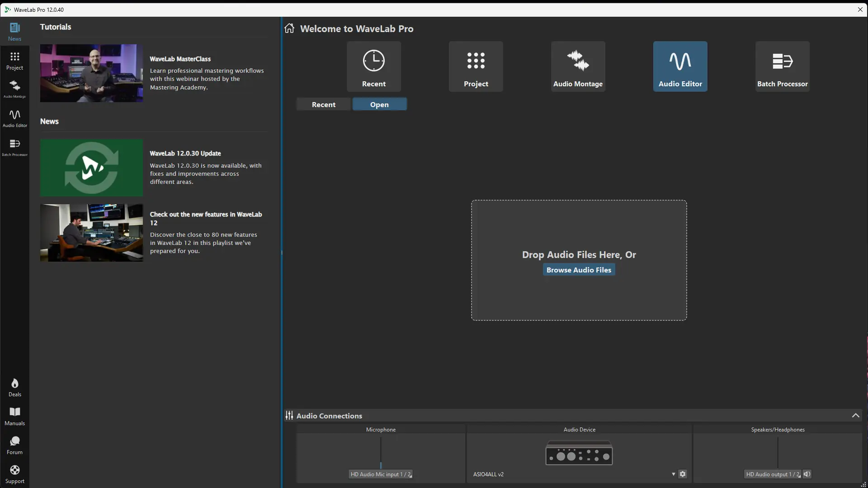Screen dimensions: 868x488
Task: Collapse the Audio Connections panel
Action: pos(855,415)
